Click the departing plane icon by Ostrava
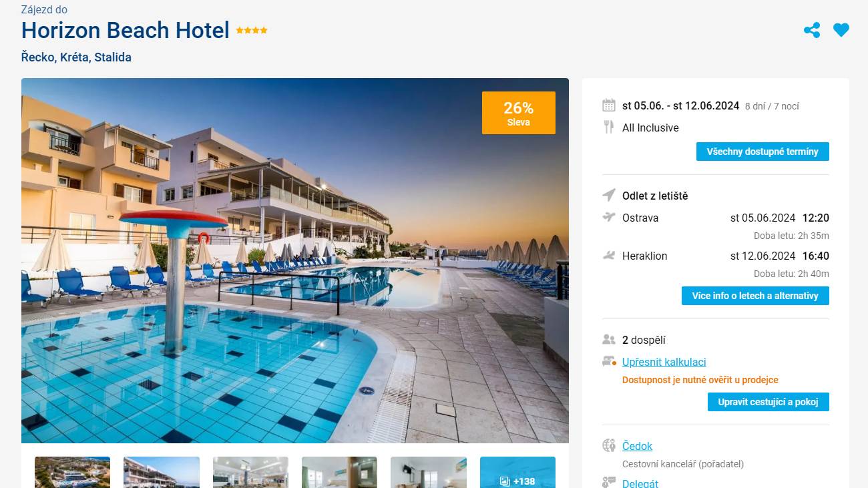 [x=608, y=217]
